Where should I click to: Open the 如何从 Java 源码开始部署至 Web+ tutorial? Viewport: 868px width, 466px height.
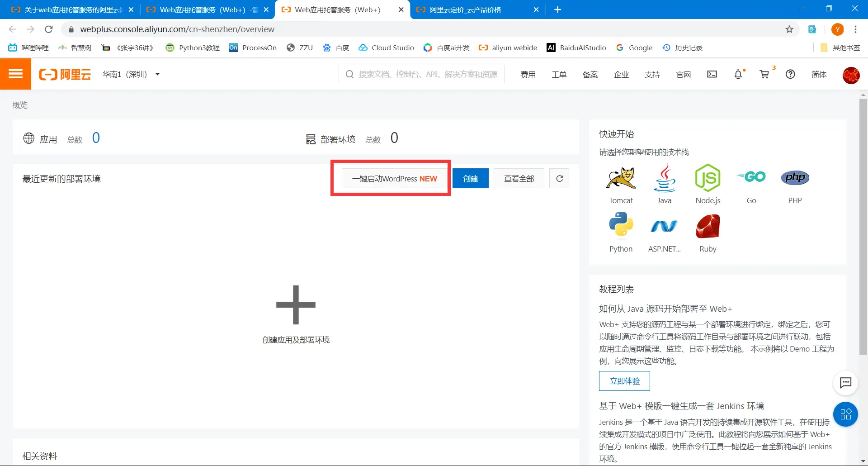[665, 309]
